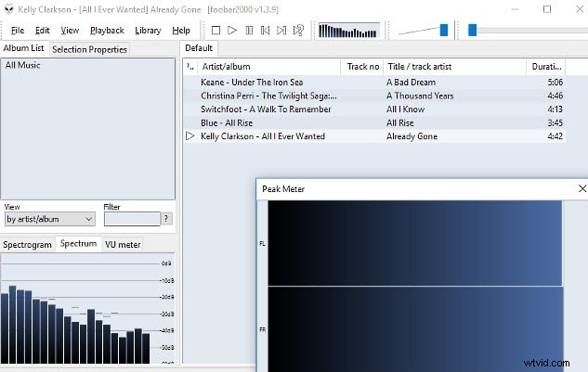Open the Playback menu

[x=107, y=31]
